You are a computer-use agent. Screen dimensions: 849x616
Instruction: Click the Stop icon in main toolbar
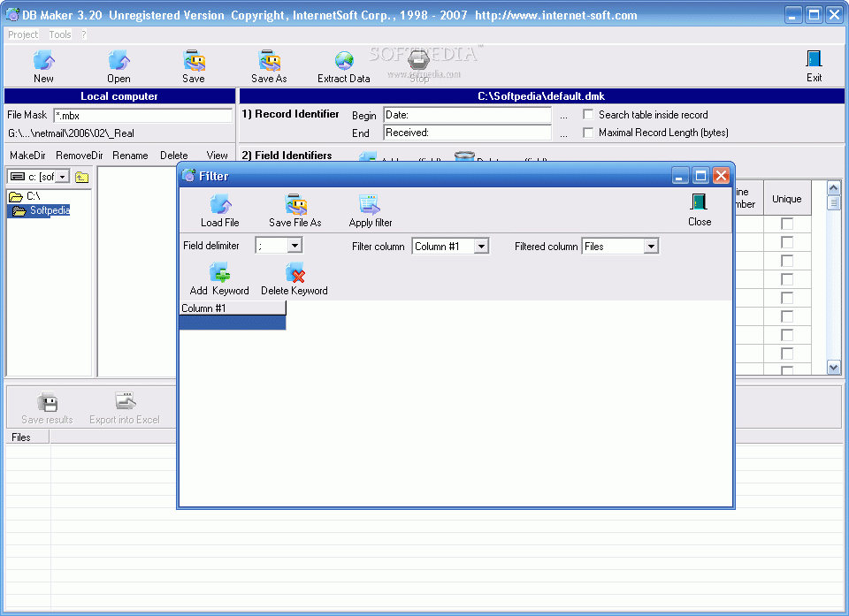tap(418, 59)
